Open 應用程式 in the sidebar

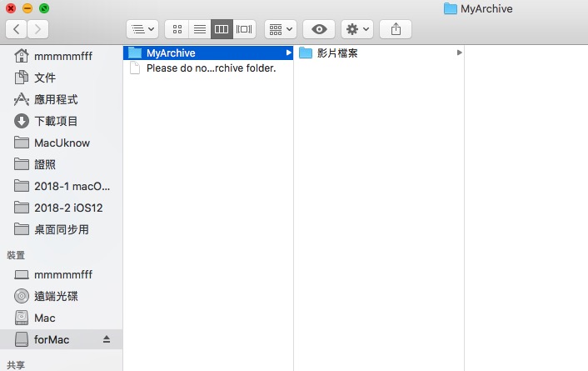pyautogui.click(x=56, y=99)
